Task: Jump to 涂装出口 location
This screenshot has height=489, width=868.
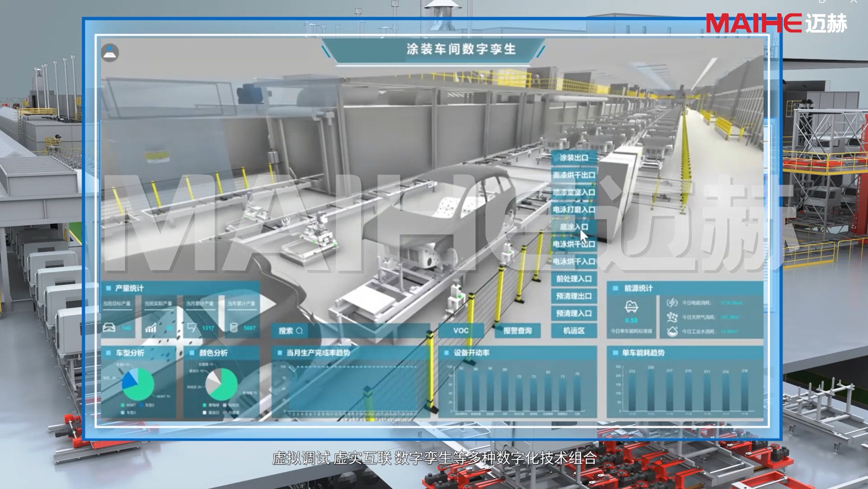Action: tap(574, 158)
